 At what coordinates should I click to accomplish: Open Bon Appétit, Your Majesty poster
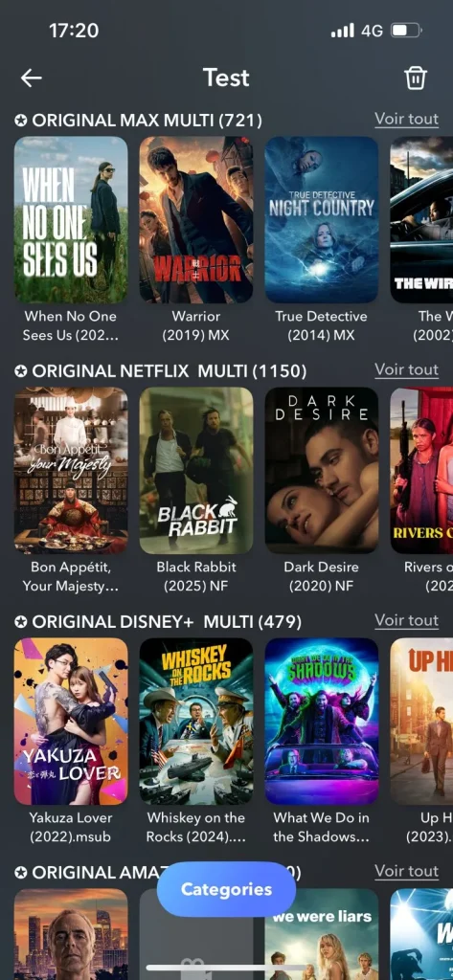[x=71, y=471]
